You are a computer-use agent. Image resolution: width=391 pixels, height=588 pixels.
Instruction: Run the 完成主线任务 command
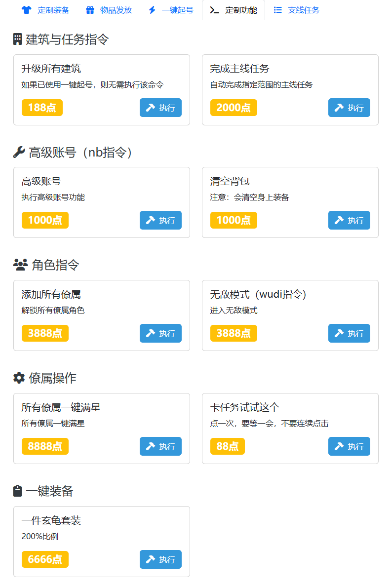click(x=349, y=108)
